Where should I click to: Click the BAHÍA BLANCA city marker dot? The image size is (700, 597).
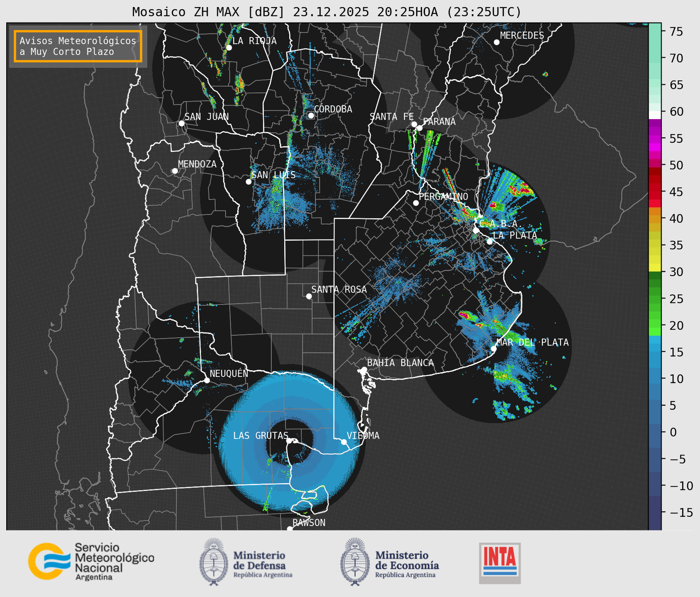pyautogui.click(x=364, y=369)
